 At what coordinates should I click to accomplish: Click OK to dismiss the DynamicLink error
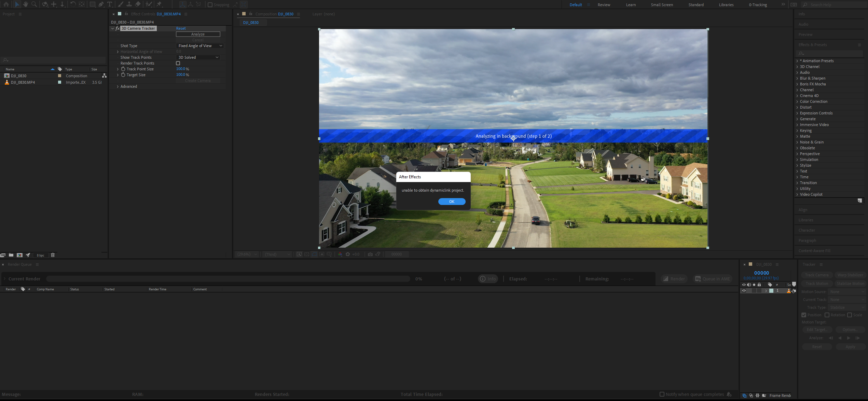pos(452,201)
